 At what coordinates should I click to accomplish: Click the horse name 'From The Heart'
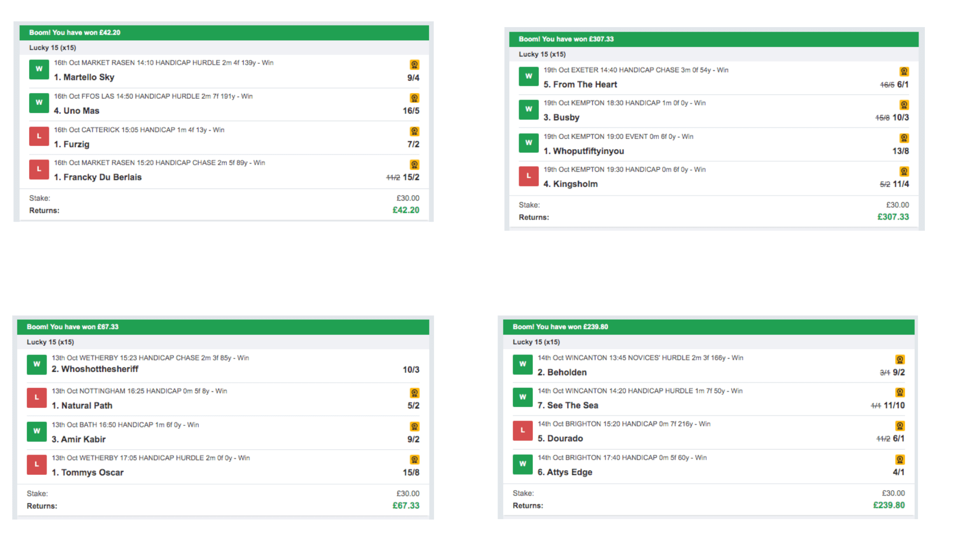(x=585, y=84)
